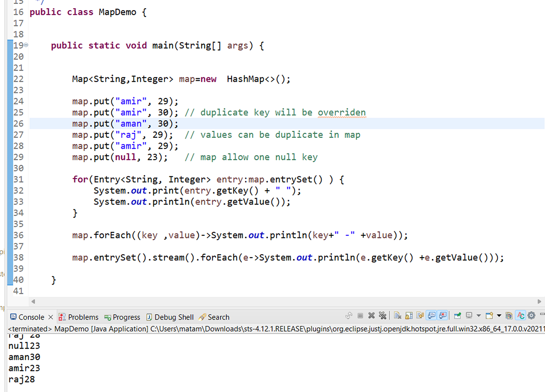
Task: Relaunch the MapDemo application
Action: click(349, 315)
